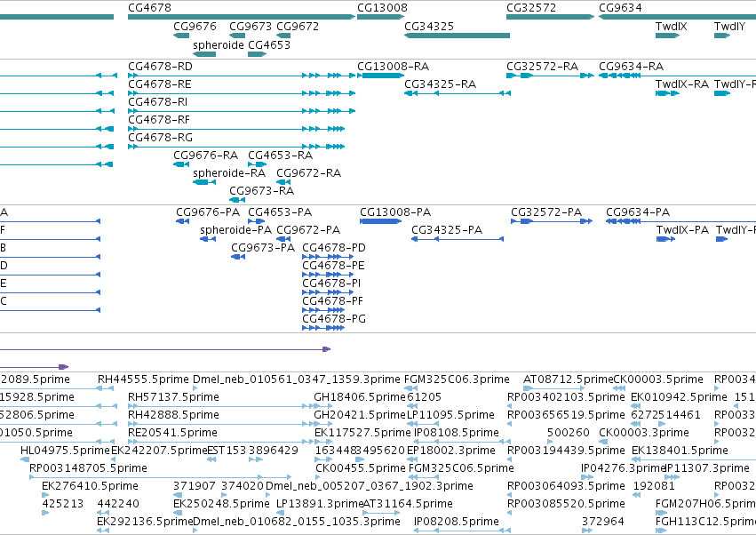756x535 pixels.
Task: Click the CG13008-RA transcript label
Action: pyautogui.click(x=393, y=66)
